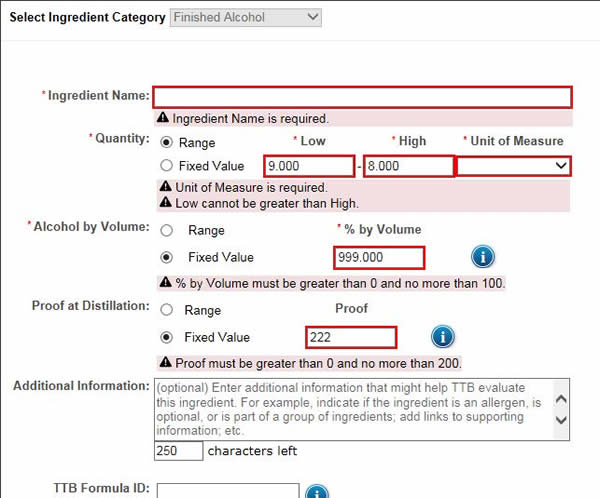Select Fixed Value radio for Alcohol by Volume
This screenshot has height=498, width=600.
coord(166,257)
